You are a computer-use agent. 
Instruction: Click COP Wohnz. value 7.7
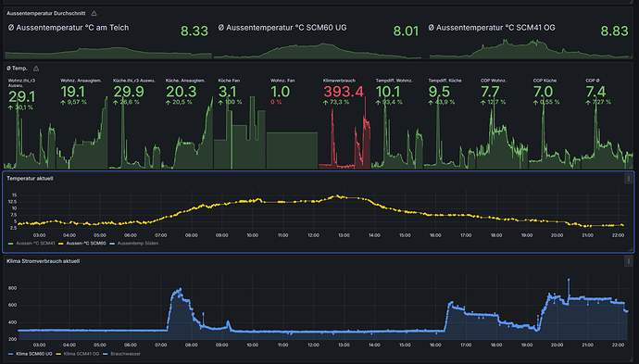click(x=490, y=92)
